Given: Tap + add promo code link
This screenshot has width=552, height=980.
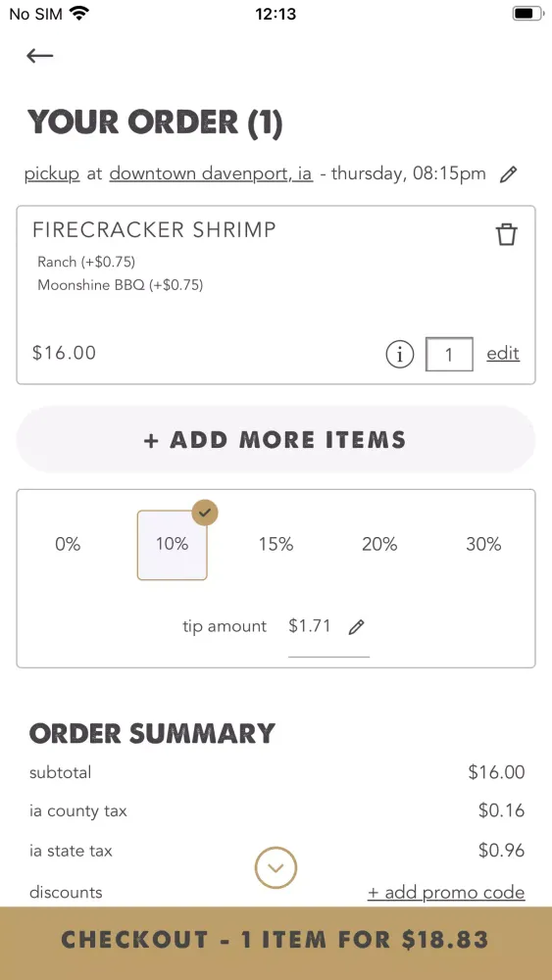Looking at the screenshot, I should (446, 893).
